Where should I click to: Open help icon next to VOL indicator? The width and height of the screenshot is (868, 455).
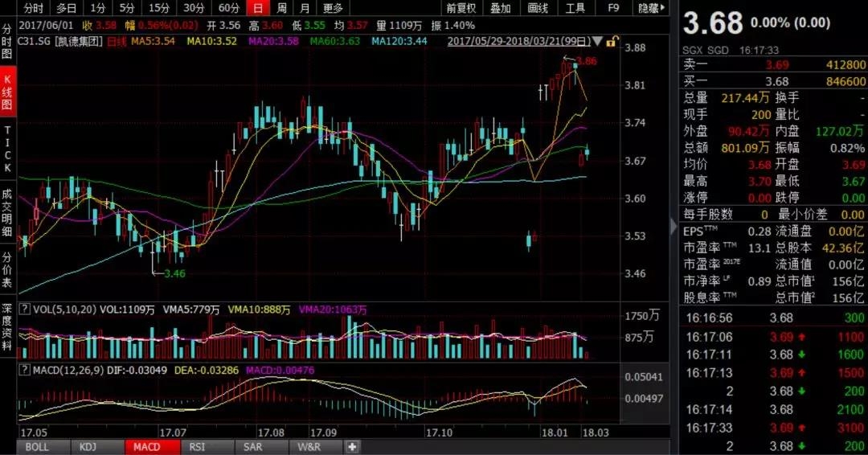tap(24, 309)
